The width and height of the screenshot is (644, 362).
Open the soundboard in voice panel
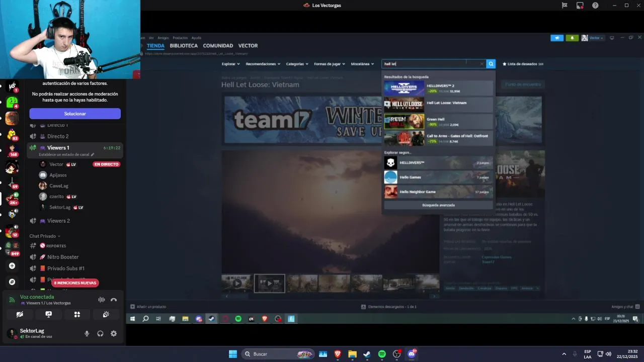click(106, 314)
